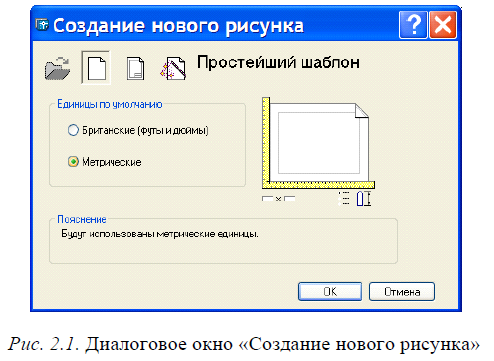
Task: Click the drawing sheet preview image
Action: (x=318, y=143)
